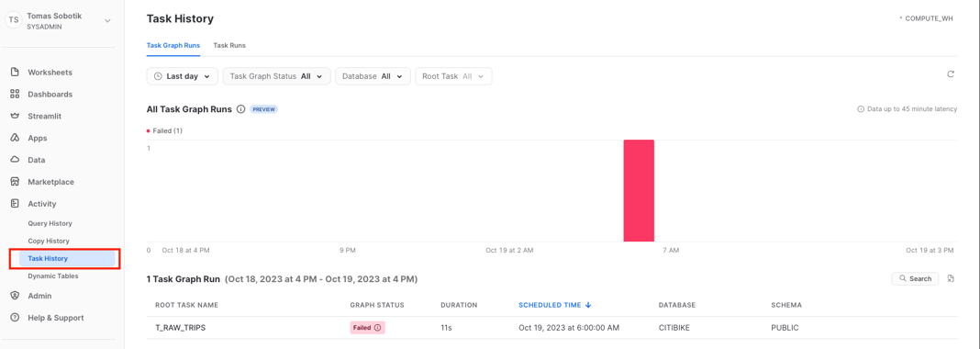The height and width of the screenshot is (349, 980).
Task: Open the Database All filter dropdown
Action: [373, 76]
